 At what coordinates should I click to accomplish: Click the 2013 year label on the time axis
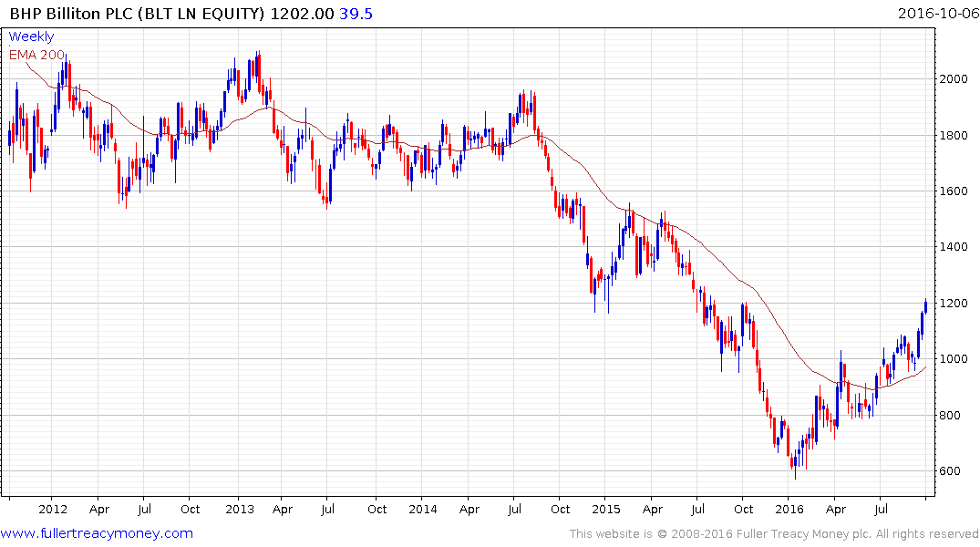240,510
